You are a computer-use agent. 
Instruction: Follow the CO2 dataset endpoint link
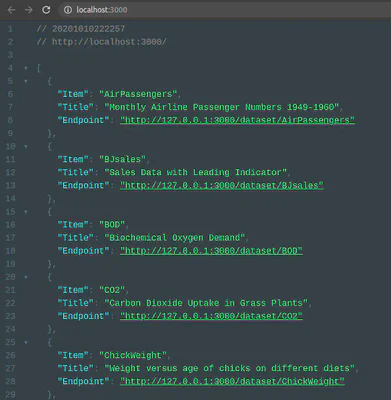point(211,316)
